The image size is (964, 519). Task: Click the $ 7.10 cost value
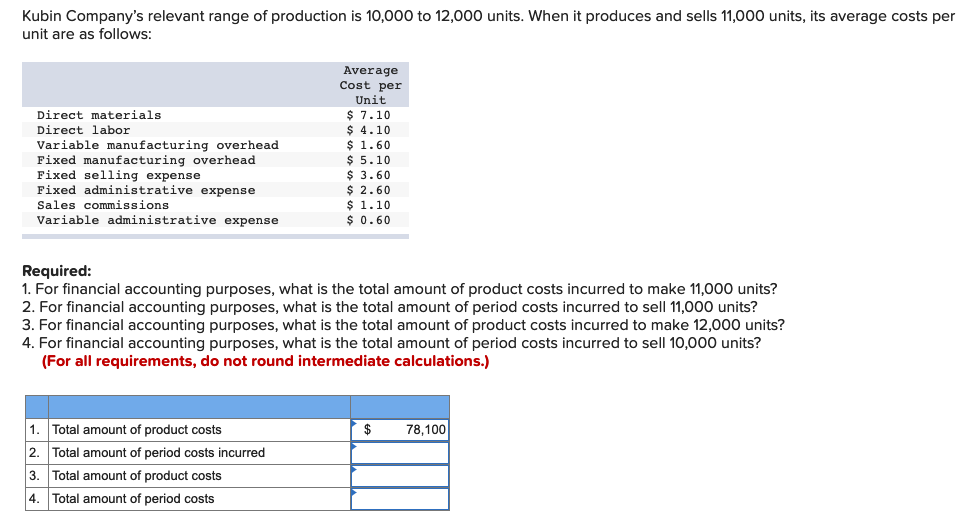pos(368,115)
